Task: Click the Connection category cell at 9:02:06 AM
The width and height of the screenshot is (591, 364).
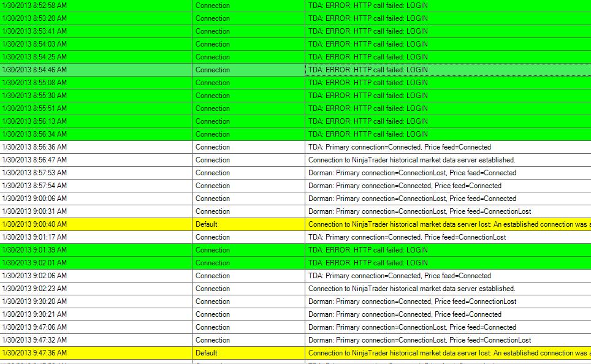Action: tap(248, 275)
